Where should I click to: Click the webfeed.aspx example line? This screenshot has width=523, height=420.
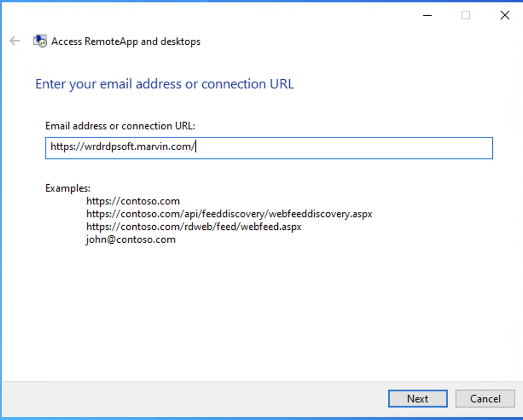click(194, 227)
